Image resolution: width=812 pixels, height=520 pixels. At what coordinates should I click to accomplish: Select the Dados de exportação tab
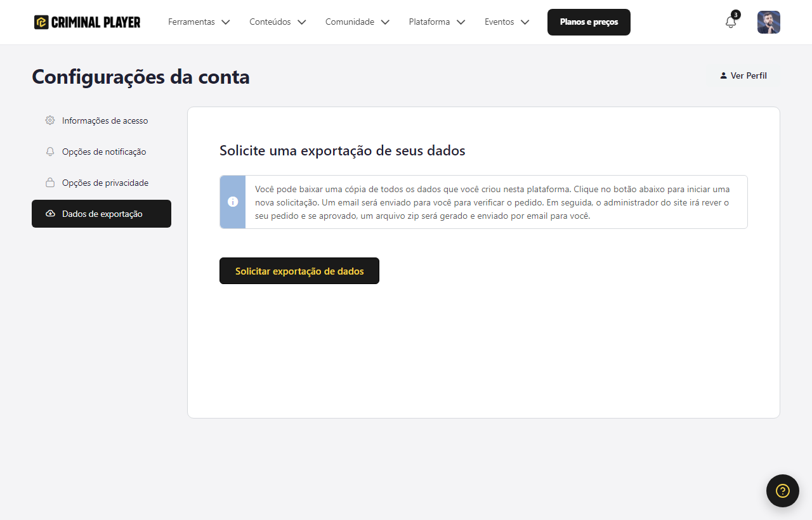point(101,214)
